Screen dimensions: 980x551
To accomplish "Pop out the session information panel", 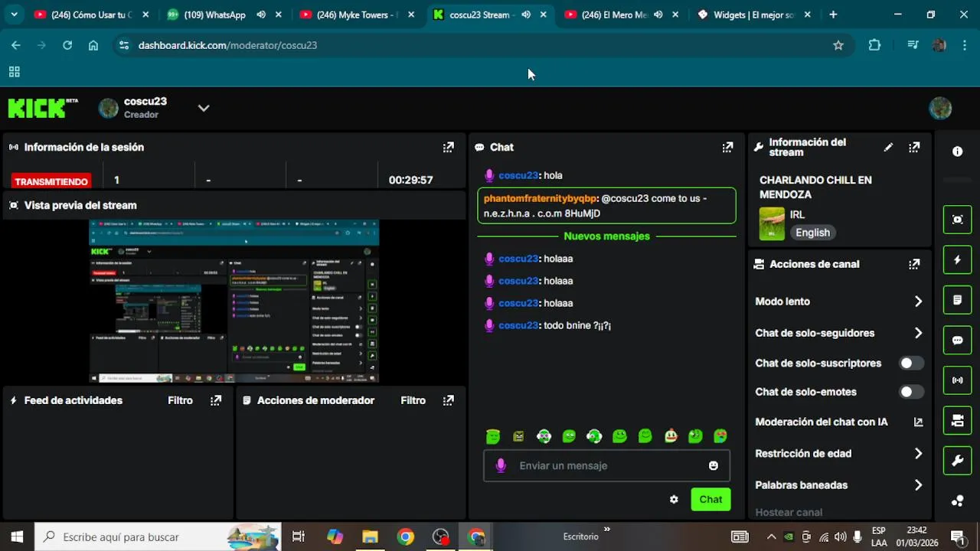I will point(449,147).
